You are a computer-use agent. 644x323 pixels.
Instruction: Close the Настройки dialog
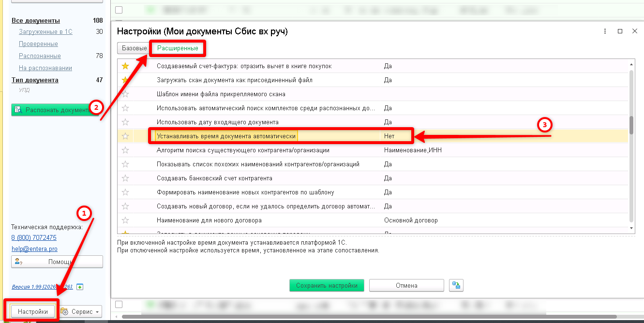point(635,31)
